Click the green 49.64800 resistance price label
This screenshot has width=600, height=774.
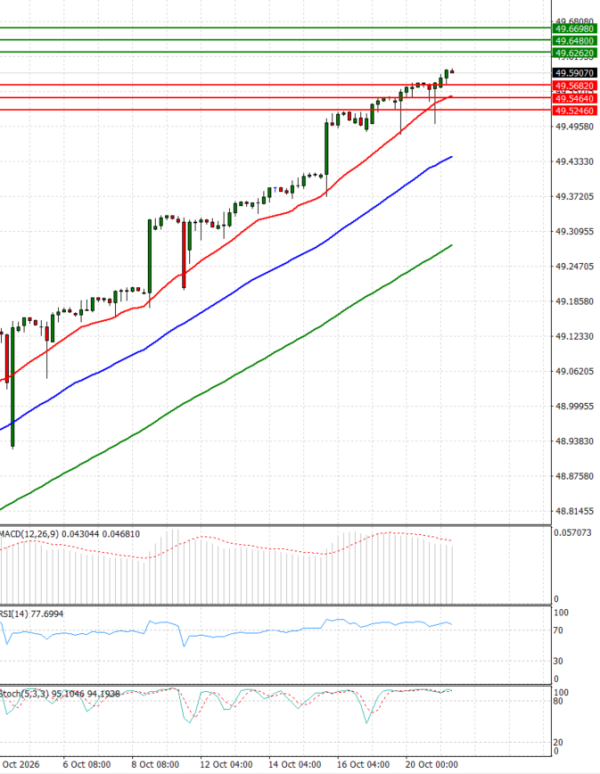574,40
